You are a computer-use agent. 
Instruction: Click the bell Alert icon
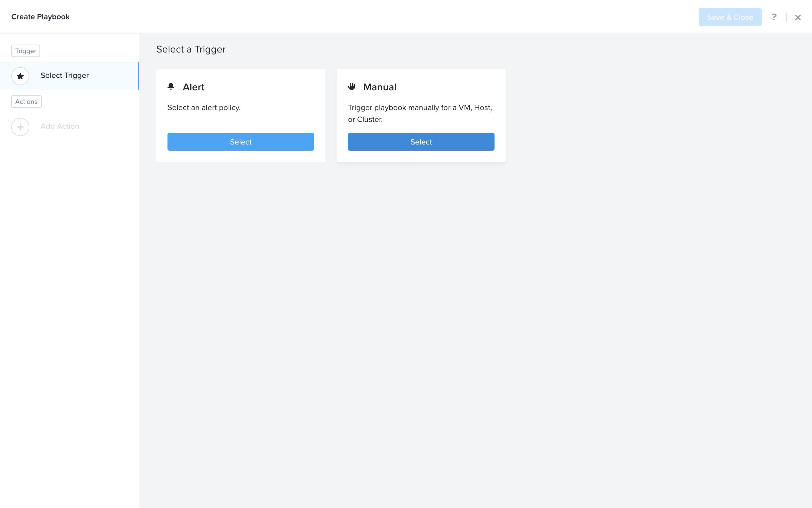click(x=171, y=87)
